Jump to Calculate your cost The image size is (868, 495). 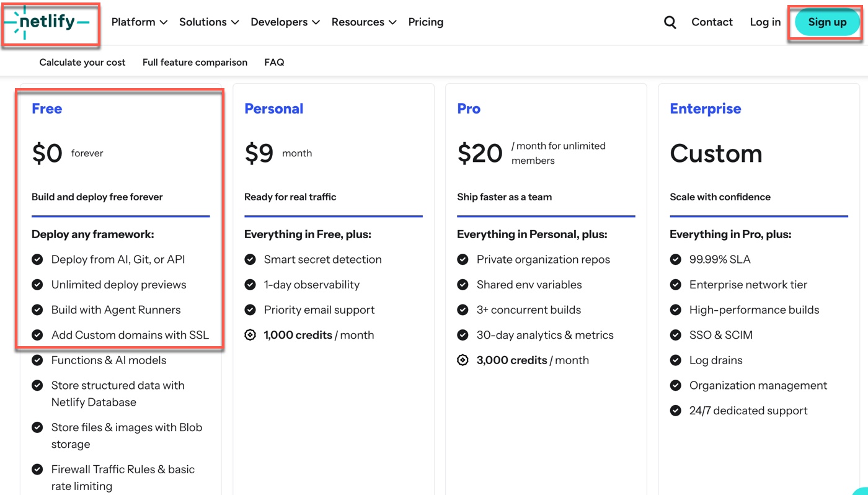click(x=82, y=63)
